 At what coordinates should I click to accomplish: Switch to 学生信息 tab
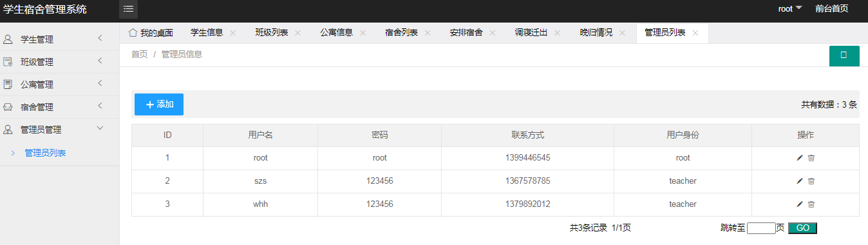coord(207,33)
